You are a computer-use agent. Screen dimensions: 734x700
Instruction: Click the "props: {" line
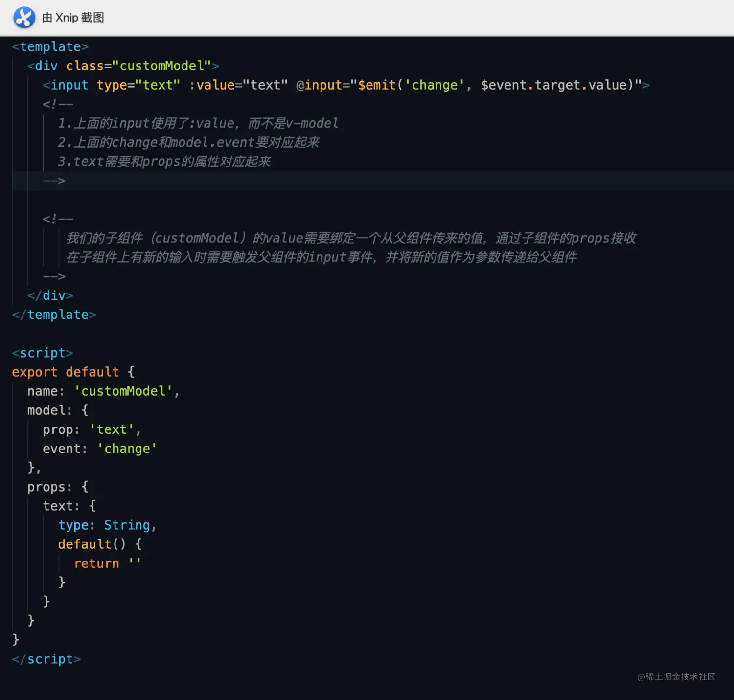pyautogui.click(x=58, y=487)
